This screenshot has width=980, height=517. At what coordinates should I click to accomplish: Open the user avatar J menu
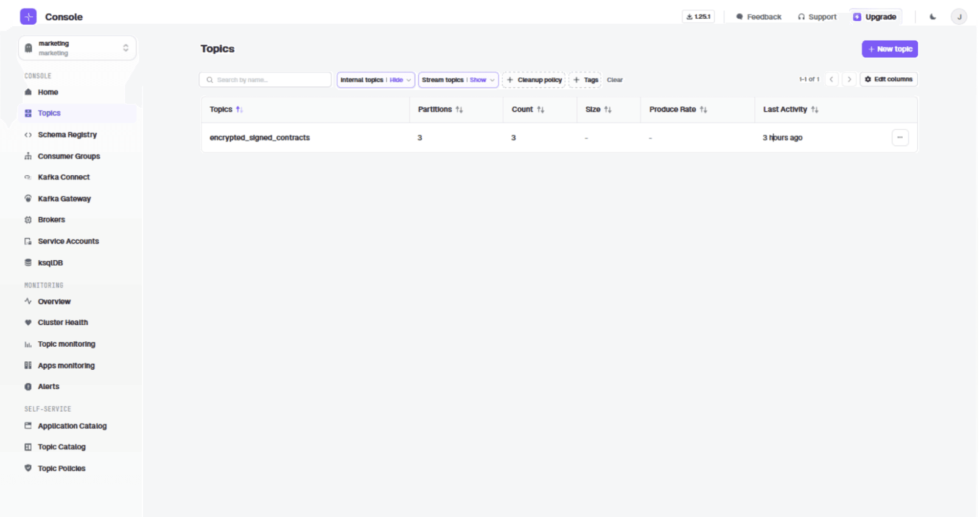[959, 17]
